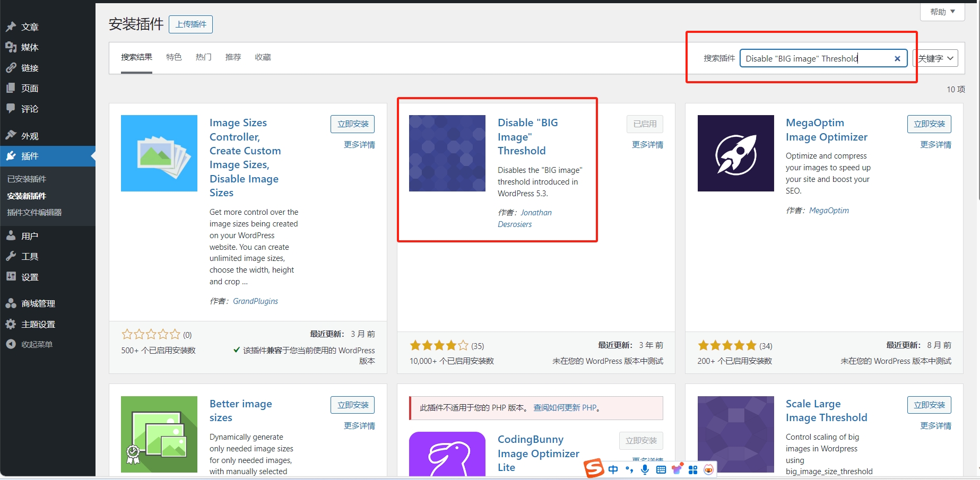980x480 pixels.
Task: Click the 插件 plugins plug icon
Action: point(11,156)
